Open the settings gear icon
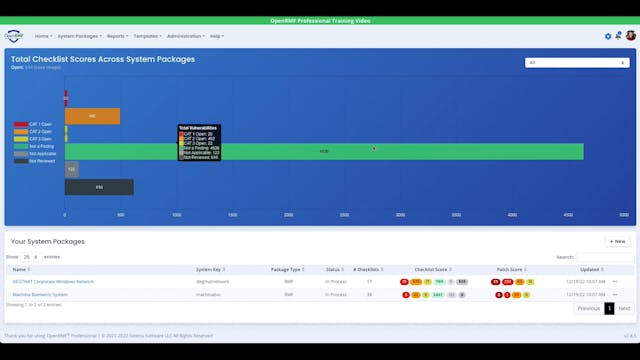 (x=608, y=36)
